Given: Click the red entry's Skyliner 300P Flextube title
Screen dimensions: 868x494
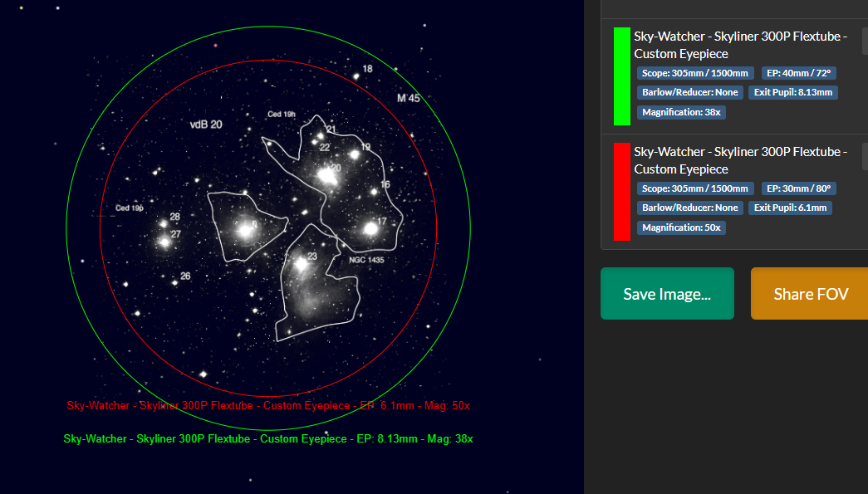Looking at the screenshot, I should point(740,160).
